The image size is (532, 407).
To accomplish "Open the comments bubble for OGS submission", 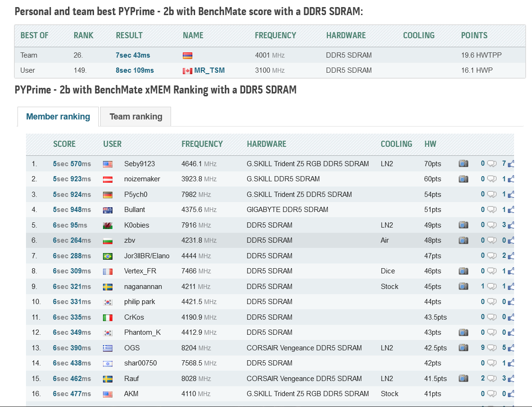I will [492, 348].
